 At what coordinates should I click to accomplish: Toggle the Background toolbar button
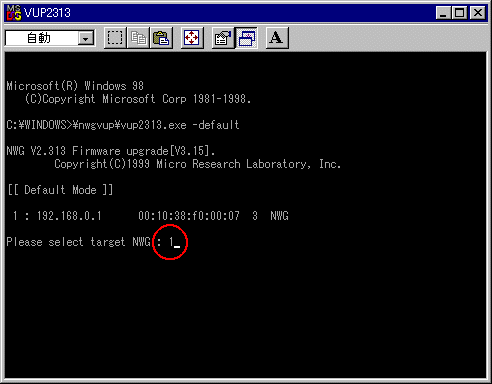coord(246,38)
